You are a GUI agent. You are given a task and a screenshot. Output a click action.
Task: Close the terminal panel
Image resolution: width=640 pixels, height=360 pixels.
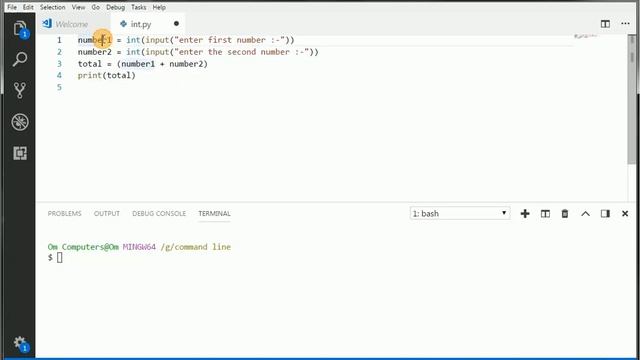(x=625, y=213)
